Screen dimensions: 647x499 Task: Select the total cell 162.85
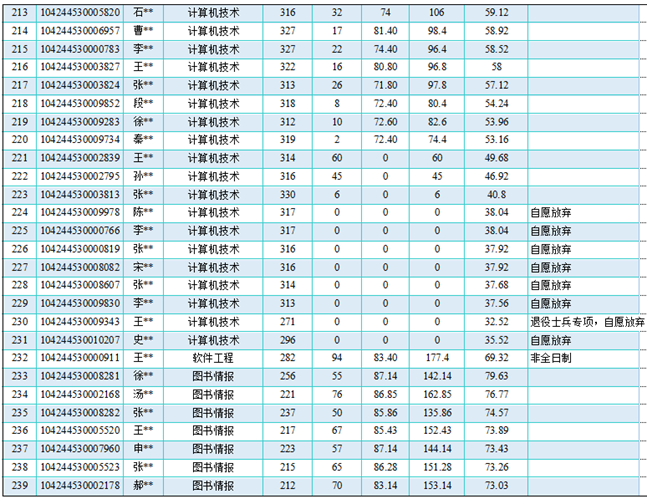[436, 394]
